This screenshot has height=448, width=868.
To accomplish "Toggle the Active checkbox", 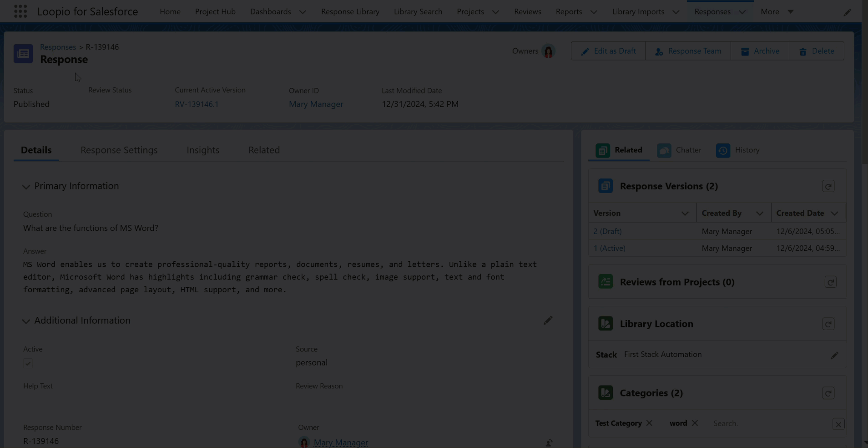I will (x=28, y=363).
